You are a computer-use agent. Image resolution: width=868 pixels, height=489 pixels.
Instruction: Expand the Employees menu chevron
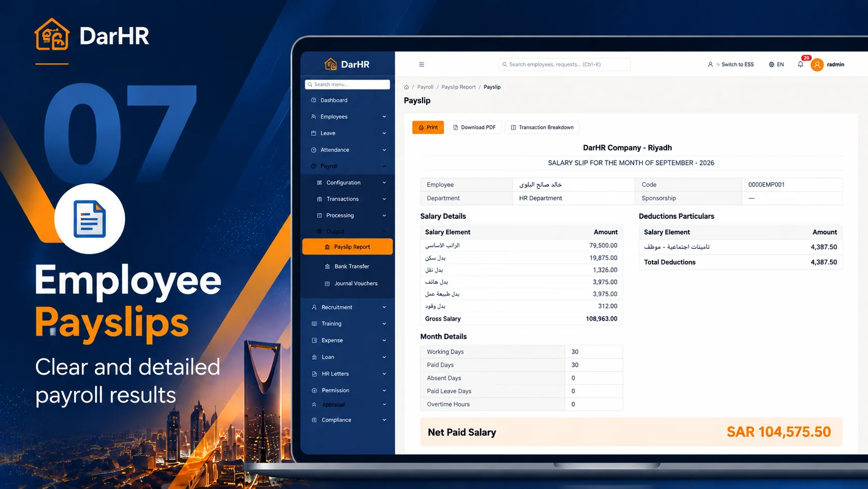(x=384, y=117)
